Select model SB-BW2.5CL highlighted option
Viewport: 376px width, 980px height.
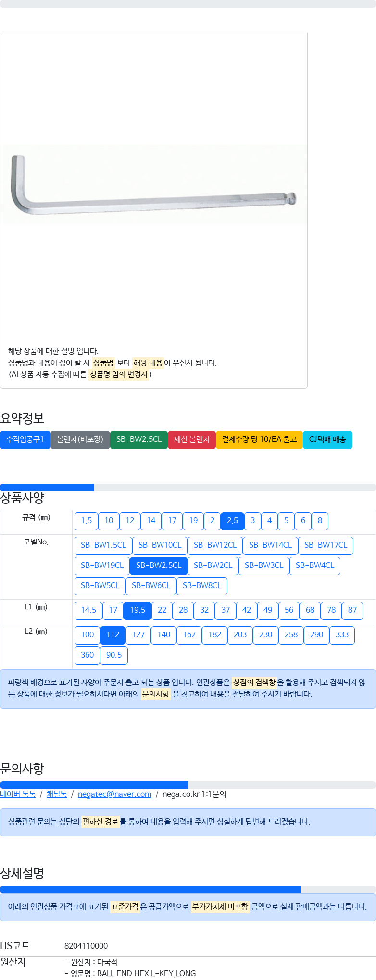[158, 566]
